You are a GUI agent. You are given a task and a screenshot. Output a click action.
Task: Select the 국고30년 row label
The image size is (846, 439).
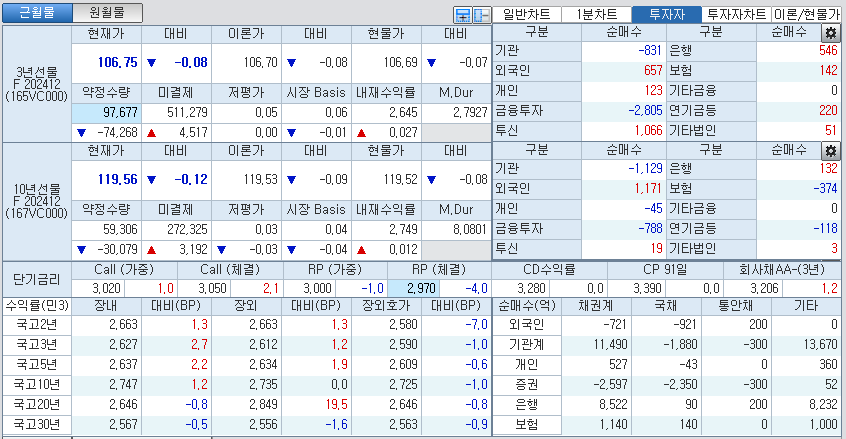(x=37, y=424)
